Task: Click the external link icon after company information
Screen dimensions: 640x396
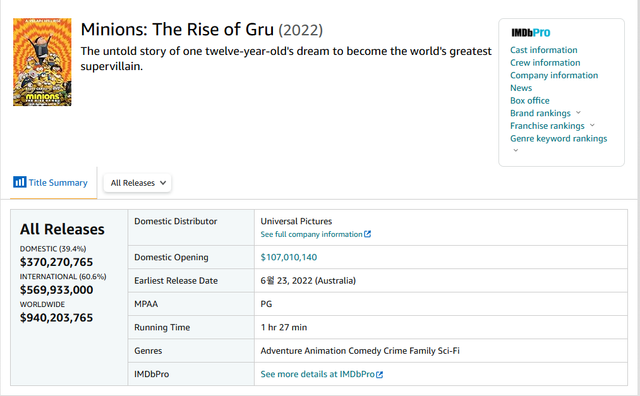Action: click(x=367, y=234)
